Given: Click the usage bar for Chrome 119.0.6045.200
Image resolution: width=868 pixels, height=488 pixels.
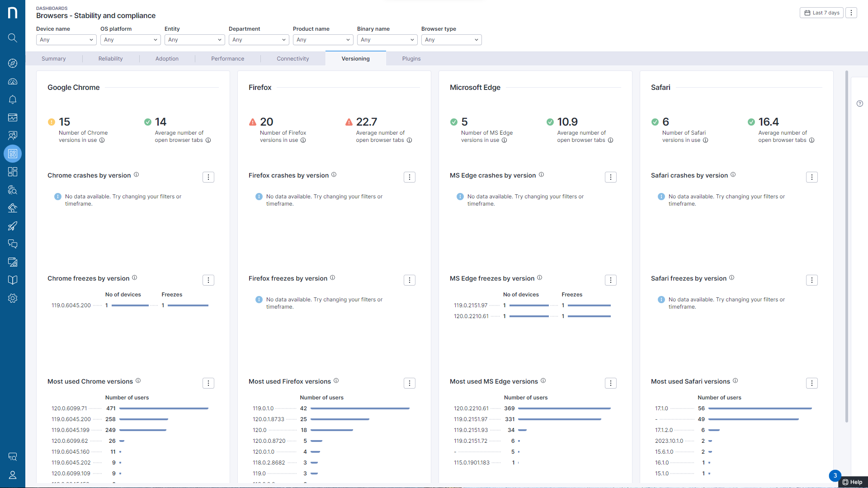Looking at the screenshot, I should click(x=144, y=419).
